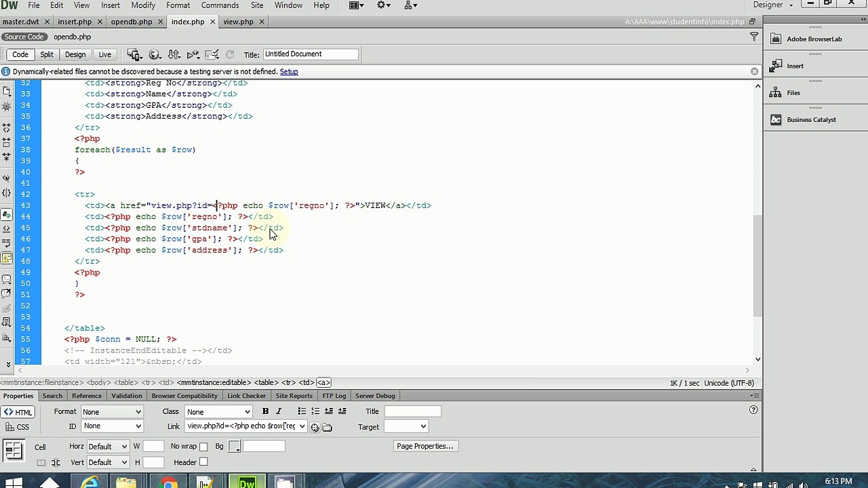Open the Modify menu

point(143,5)
